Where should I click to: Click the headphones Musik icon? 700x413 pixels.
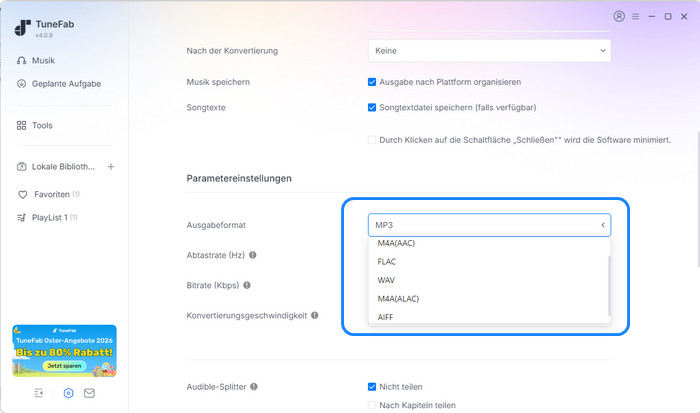tap(21, 60)
